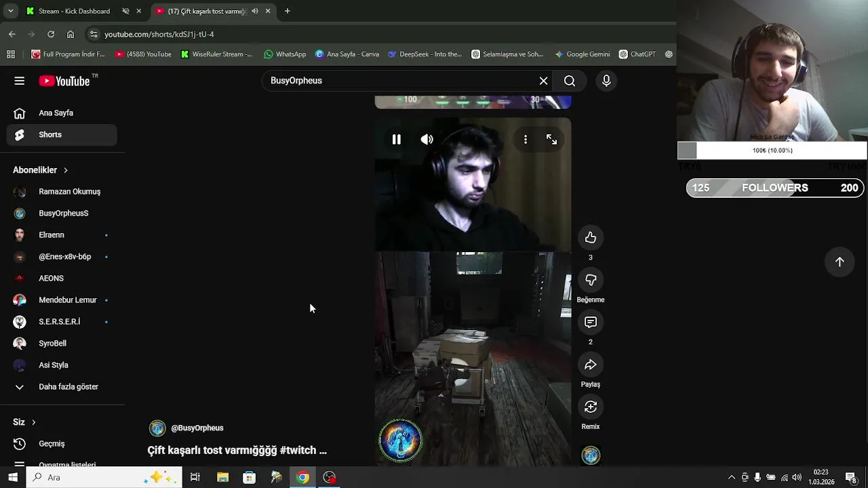Expand the Siz section
Image resolution: width=868 pixels, height=488 pixels.
point(24,422)
